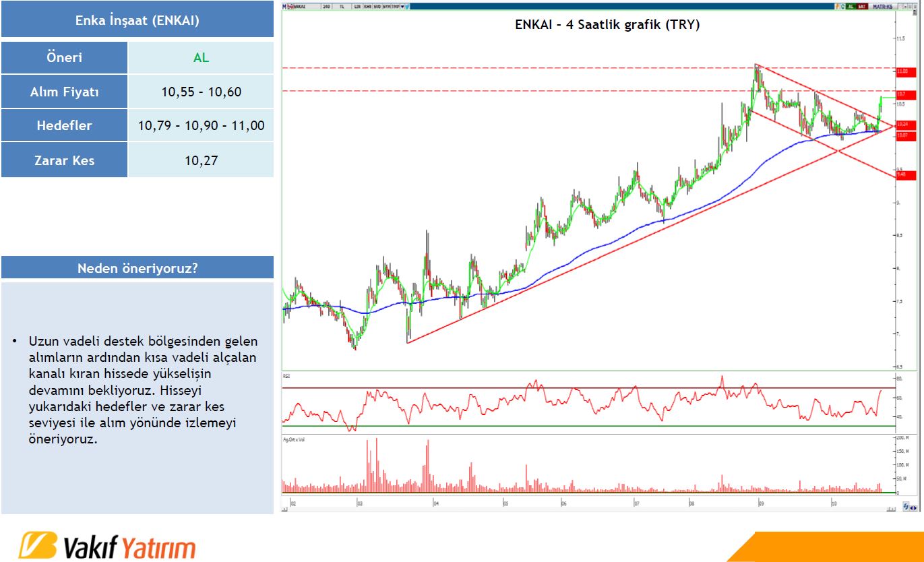Viewport: 924px width, 562px height.
Task: Toggle the SVD button in chart toolbar
Action: 377,7
